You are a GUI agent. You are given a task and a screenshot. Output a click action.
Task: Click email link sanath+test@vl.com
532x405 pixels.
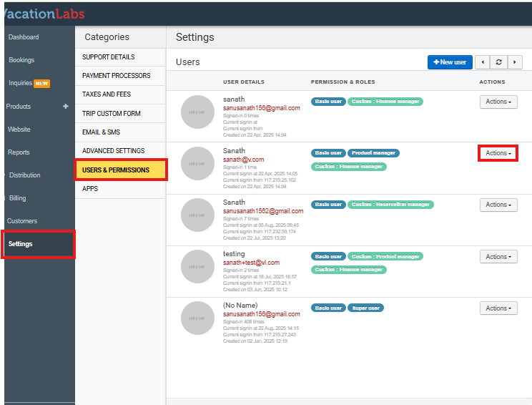point(251,263)
